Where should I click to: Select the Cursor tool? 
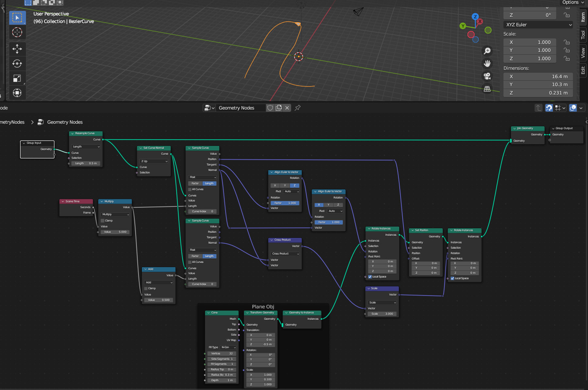point(17,32)
